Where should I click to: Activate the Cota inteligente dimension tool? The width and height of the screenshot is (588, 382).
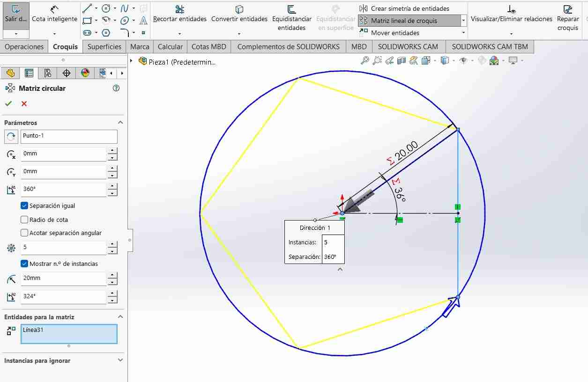pyautogui.click(x=54, y=15)
